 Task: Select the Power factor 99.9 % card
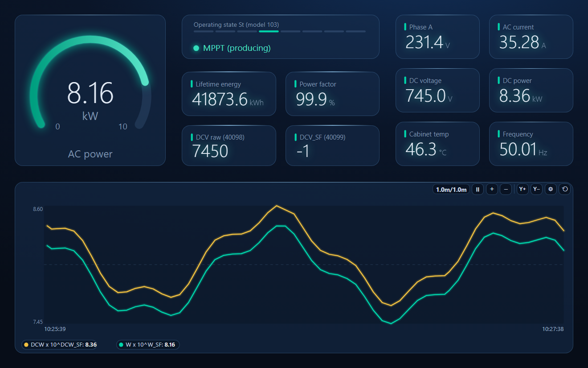click(332, 94)
